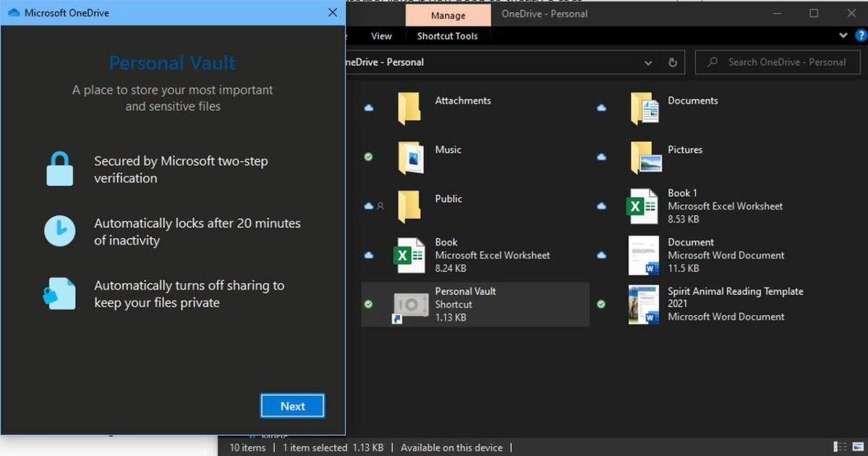The height and width of the screenshot is (456, 868).
Task: Click the padlock icon for two-step verification
Action: coord(59,169)
